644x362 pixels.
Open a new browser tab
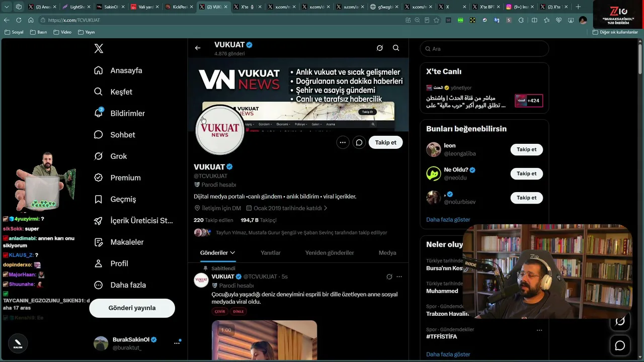[x=578, y=7]
